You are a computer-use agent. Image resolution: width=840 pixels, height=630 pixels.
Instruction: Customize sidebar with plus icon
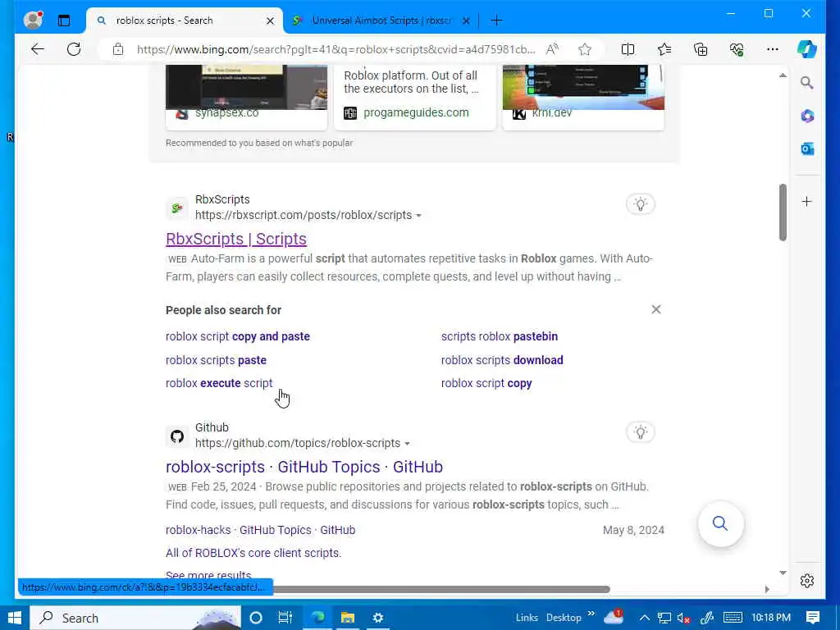coord(807,202)
